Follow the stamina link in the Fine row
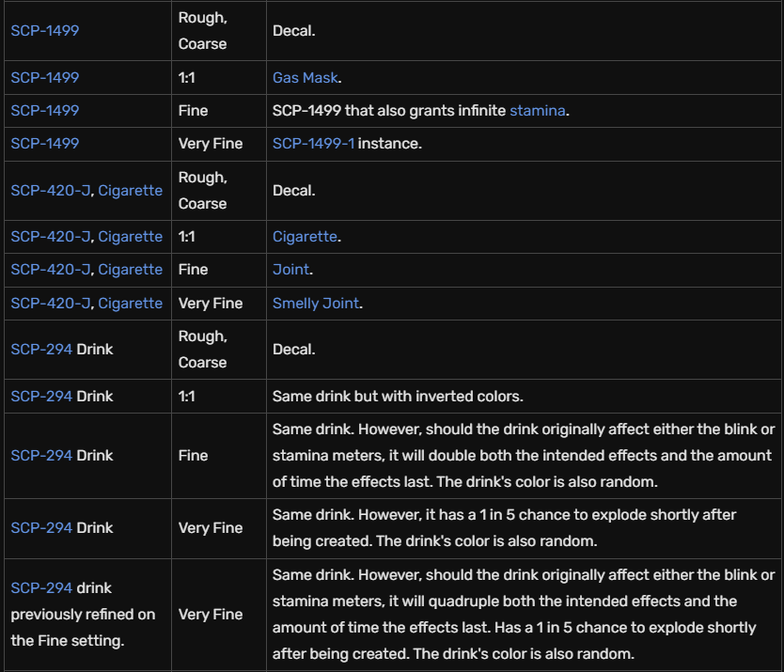This screenshot has width=784, height=672. coord(537,110)
